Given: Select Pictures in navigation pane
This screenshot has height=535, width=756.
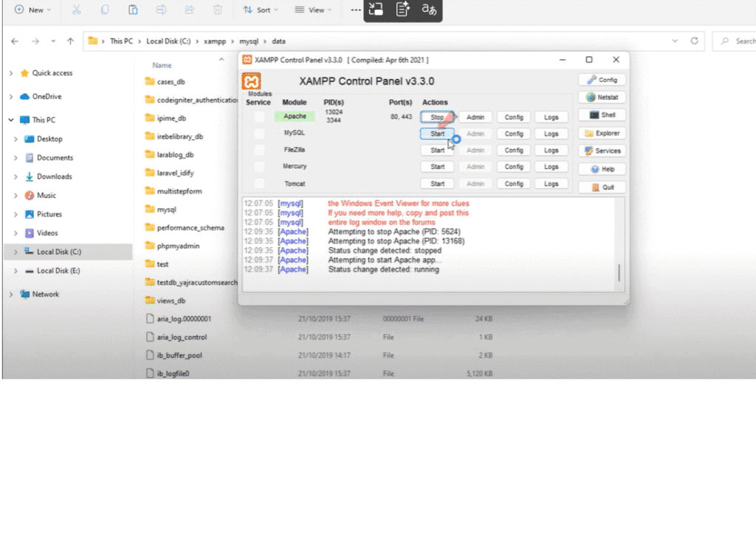Looking at the screenshot, I should click(x=49, y=215).
